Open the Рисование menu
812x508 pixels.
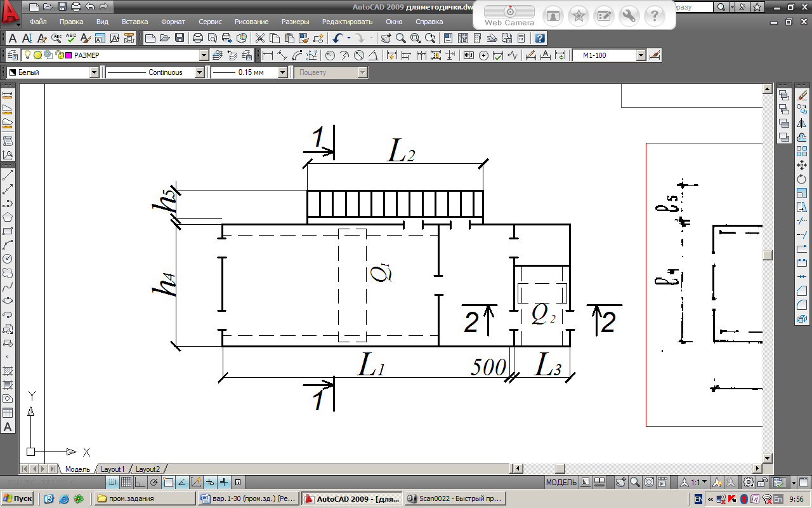[x=251, y=22]
